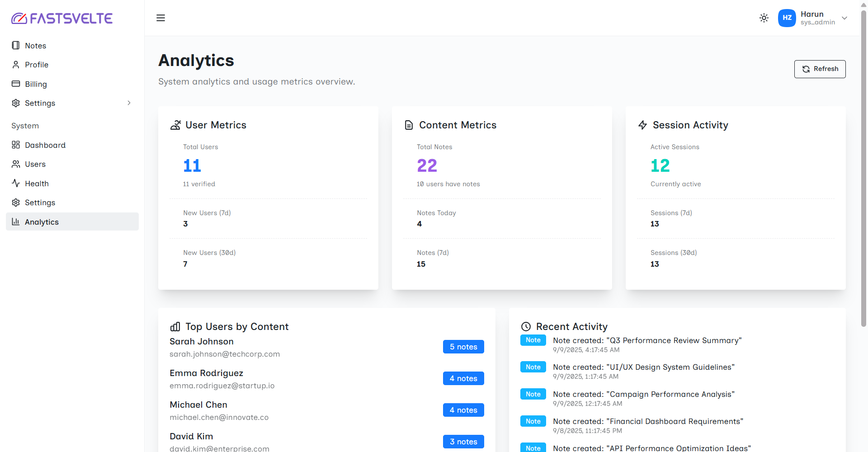Click the FastSvelte logo
This screenshot has height=452, width=868.
coord(62,18)
